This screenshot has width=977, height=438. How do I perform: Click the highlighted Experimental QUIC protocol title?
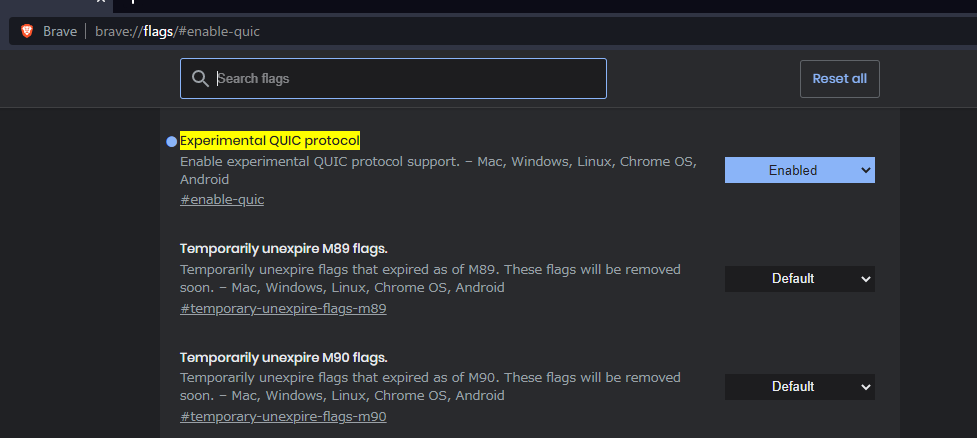[269, 141]
